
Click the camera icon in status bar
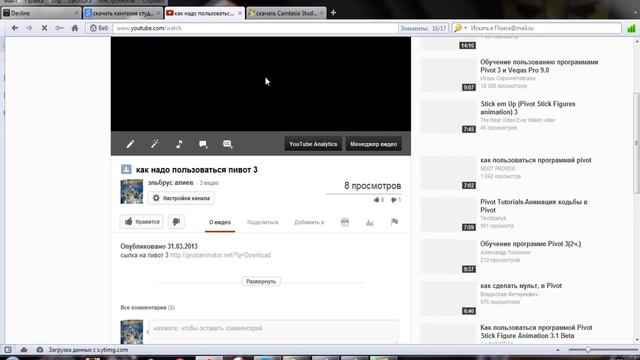(x=40, y=350)
